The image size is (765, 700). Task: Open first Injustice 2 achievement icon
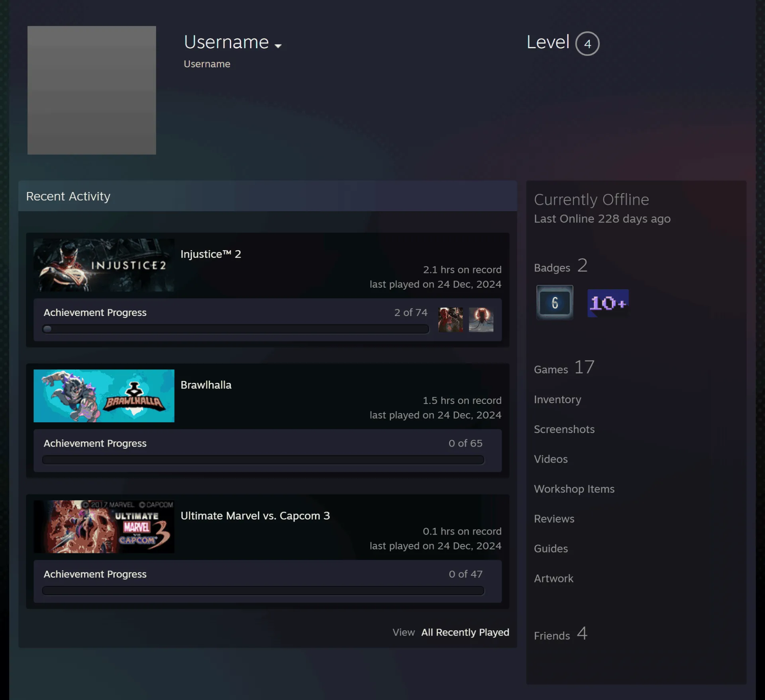click(451, 320)
